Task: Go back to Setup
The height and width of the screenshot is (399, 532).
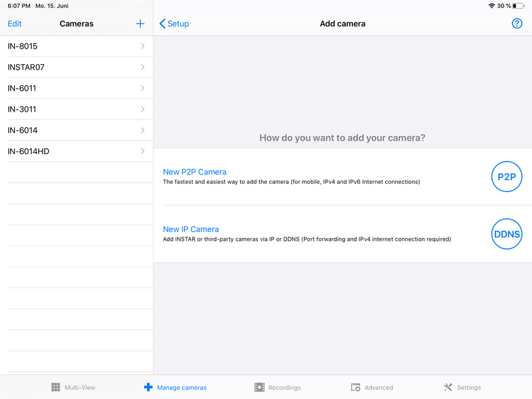Action: pyautogui.click(x=174, y=24)
